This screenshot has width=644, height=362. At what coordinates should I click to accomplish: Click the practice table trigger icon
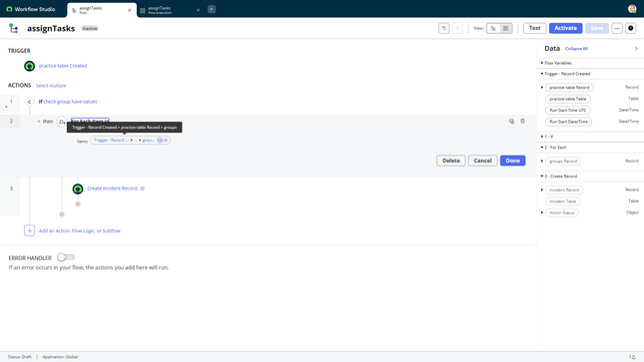click(30, 66)
